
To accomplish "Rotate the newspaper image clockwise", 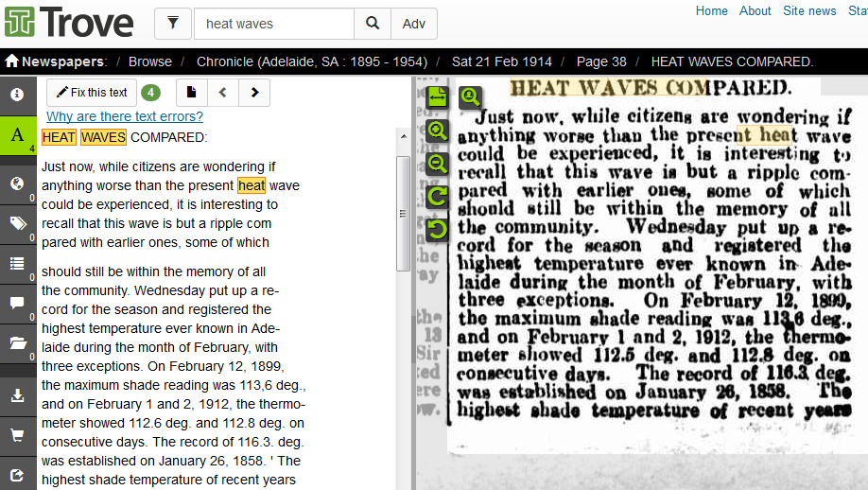I will (437, 197).
